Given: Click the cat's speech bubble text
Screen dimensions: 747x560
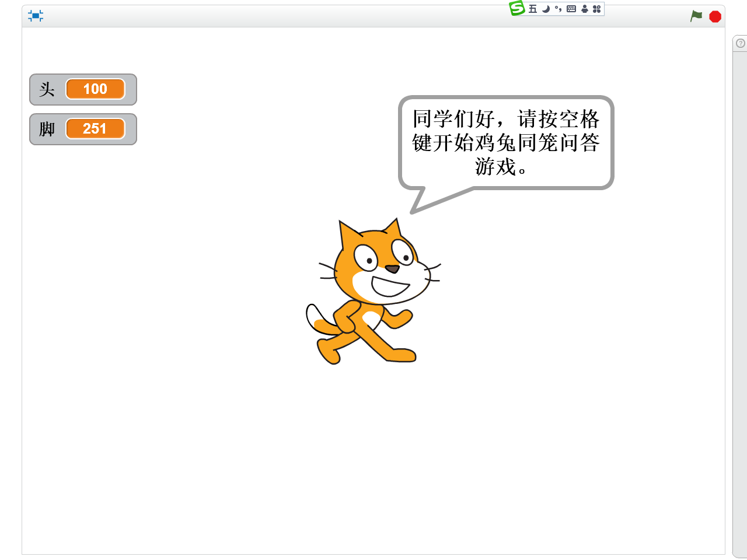Looking at the screenshot, I should pyautogui.click(x=505, y=142).
